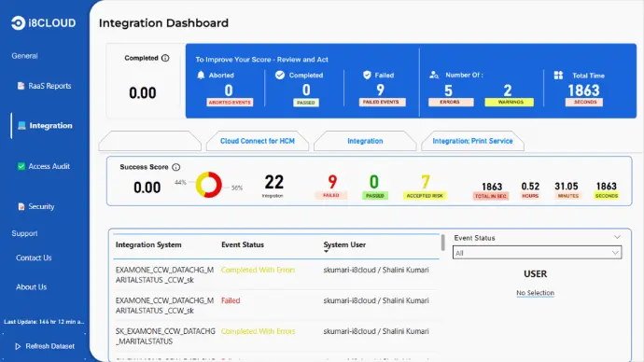Click the Completed score 0.00 value
This screenshot has width=644, height=362.
tap(143, 92)
